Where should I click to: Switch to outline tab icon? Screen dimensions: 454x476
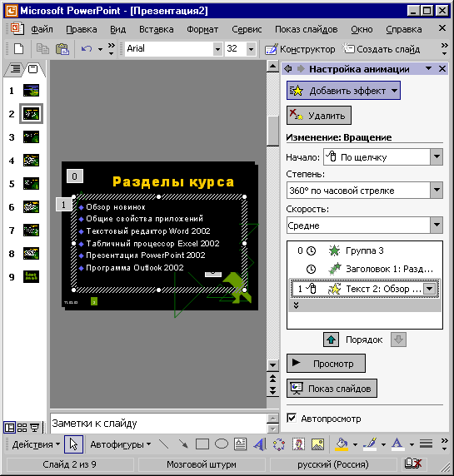[15, 69]
